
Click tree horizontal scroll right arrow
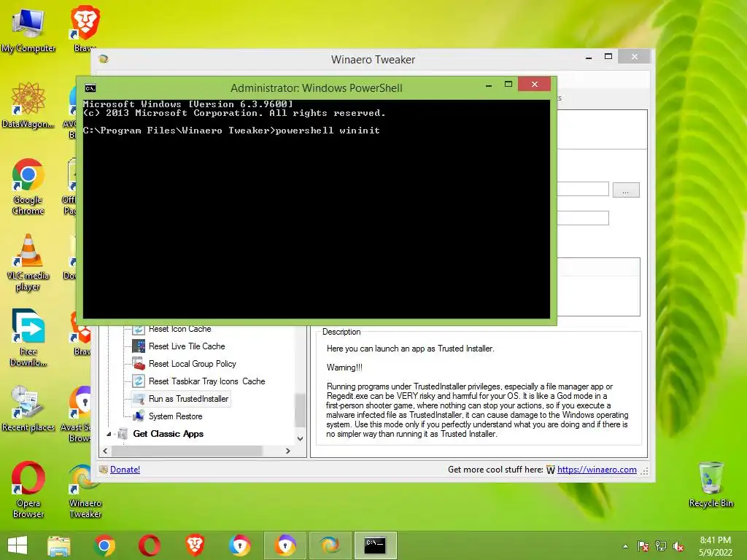click(x=287, y=451)
